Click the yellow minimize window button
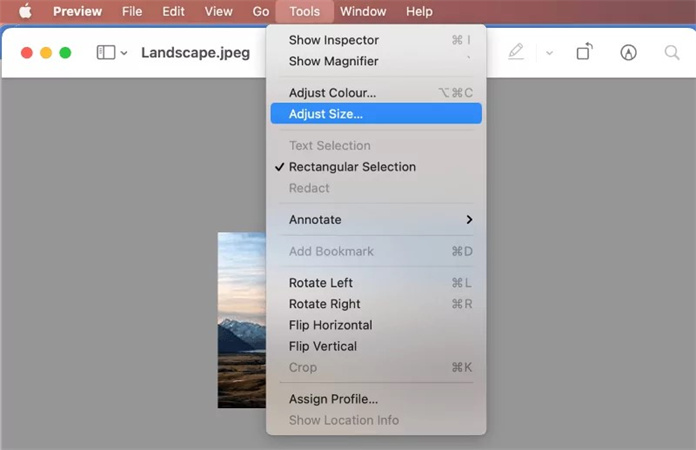The image size is (696, 450). (x=46, y=53)
